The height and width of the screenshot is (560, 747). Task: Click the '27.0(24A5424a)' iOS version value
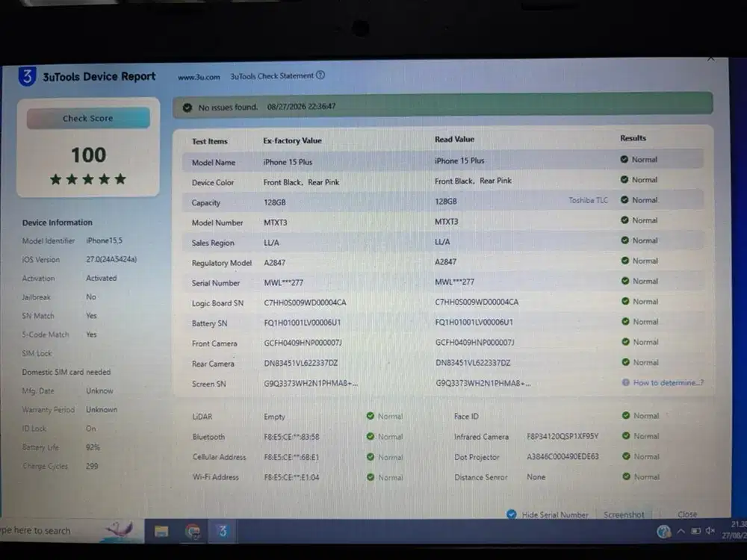(x=111, y=259)
